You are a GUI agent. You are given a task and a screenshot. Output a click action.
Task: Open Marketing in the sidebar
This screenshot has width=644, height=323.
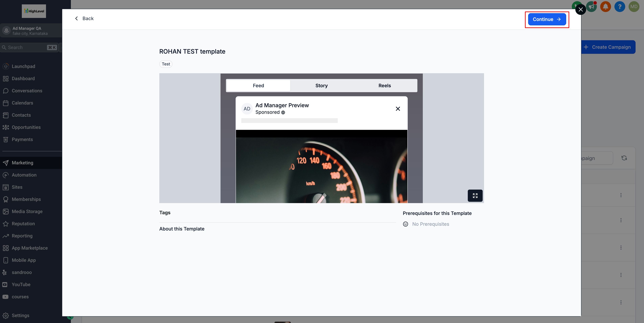point(22,163)
